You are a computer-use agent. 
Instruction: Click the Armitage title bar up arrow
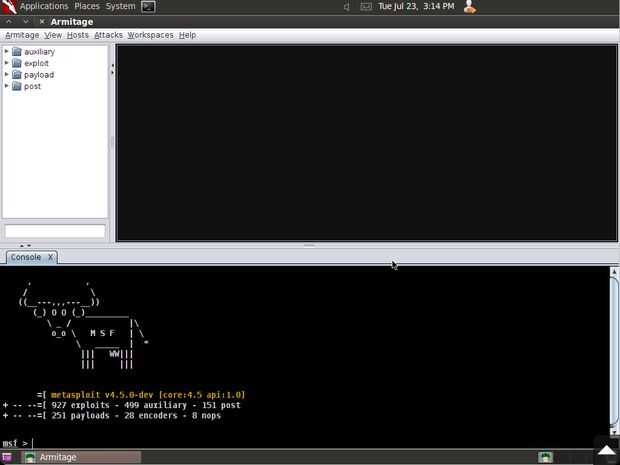click(x=9, y=21)
